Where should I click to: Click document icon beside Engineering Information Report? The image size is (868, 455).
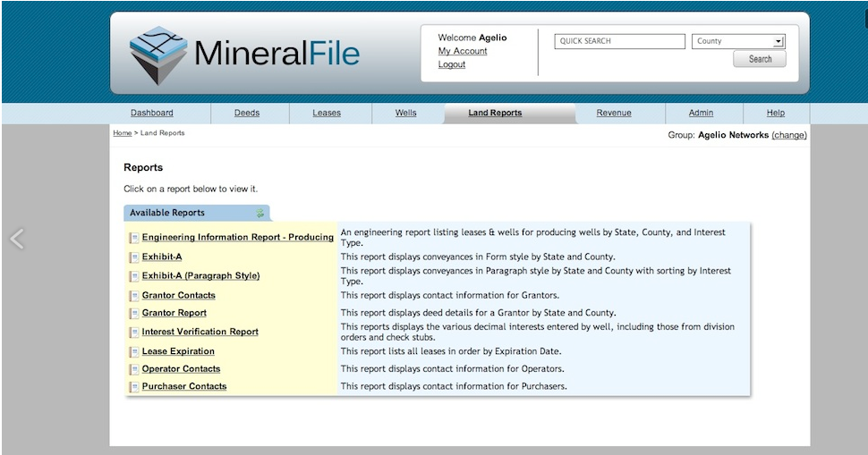click(x=134, y=239)
